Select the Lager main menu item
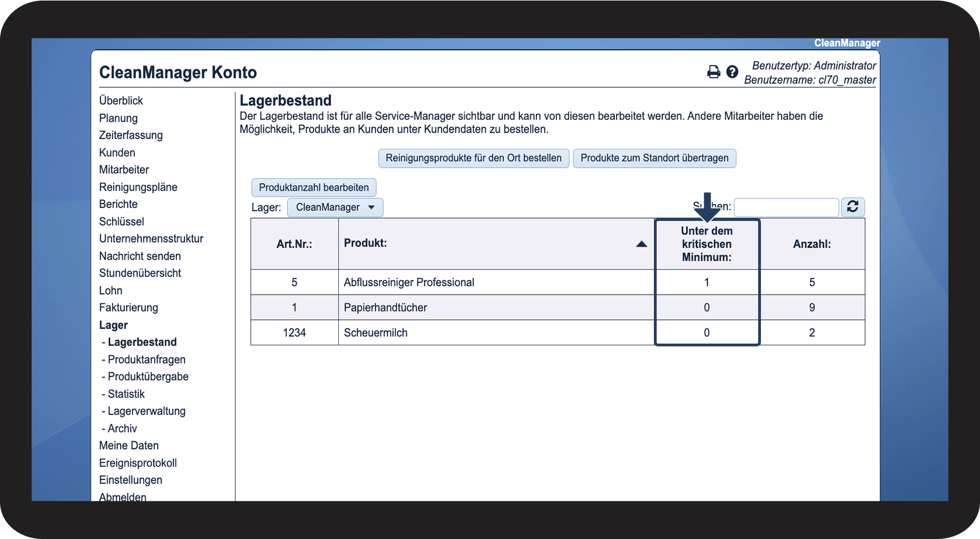 [x=114, y=325]
